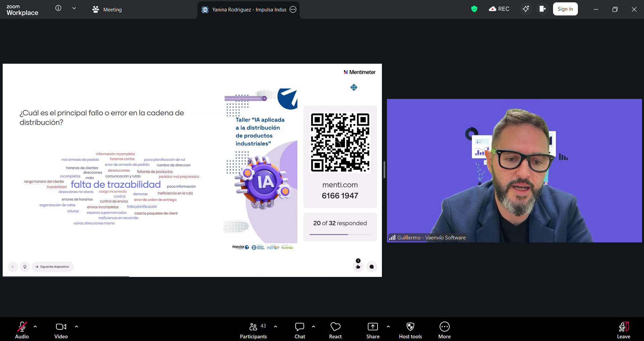Open the More options menu
The height and width of the screenshot is (341, 644).
444,330
